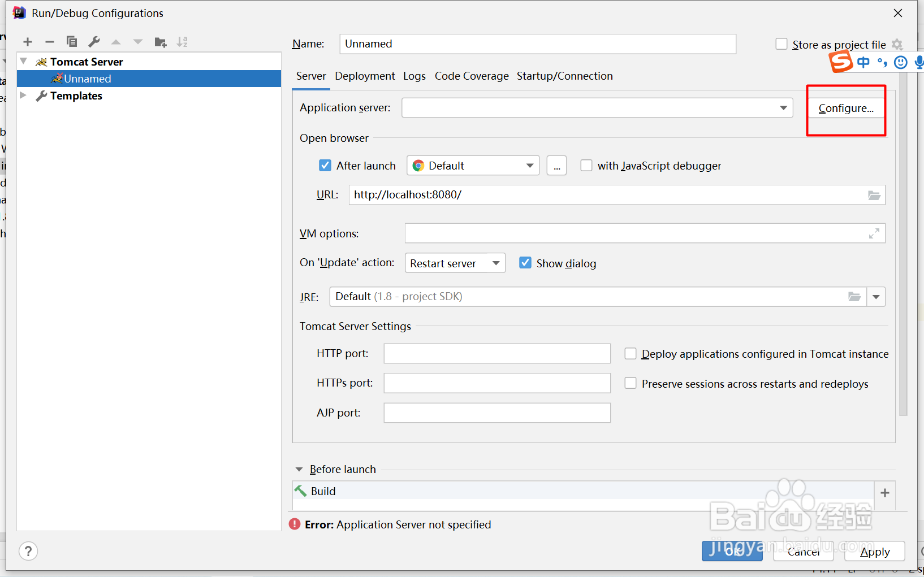Click inside the HTTP port field
The image size is (924, 577).
(x=496, y=353)
